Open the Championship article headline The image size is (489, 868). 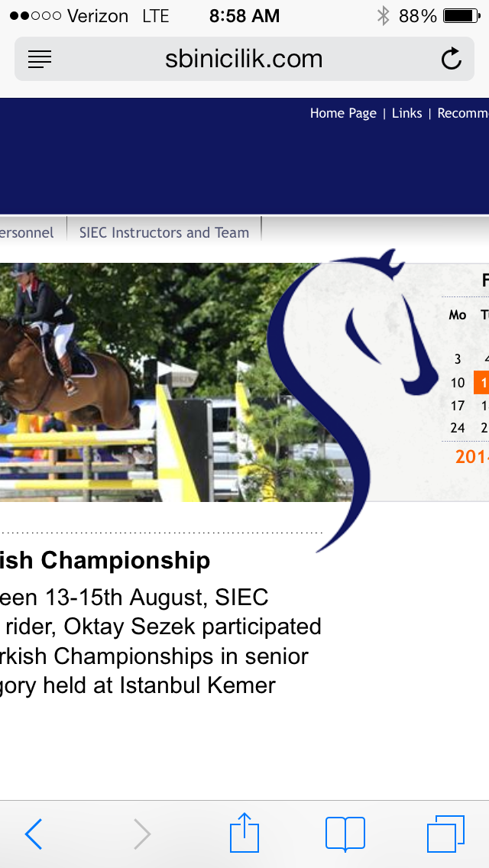[x=105, y=561]
